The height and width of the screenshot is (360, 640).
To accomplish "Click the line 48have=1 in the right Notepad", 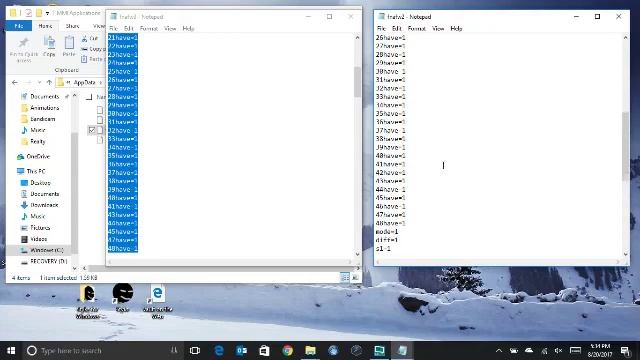I will [391, 223].
